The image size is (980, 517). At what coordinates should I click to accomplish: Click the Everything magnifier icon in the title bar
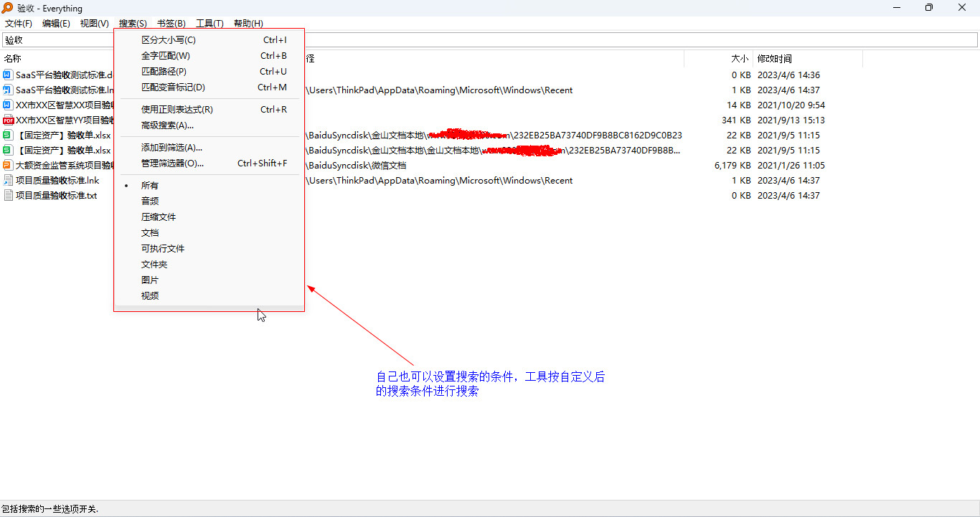(x=8, y=8)
